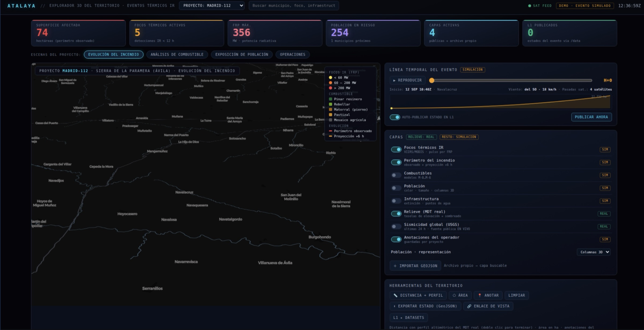Click the plus icon for Importar GeoJSON
This screenshot has width=644, height=330.
coord(395,266)
